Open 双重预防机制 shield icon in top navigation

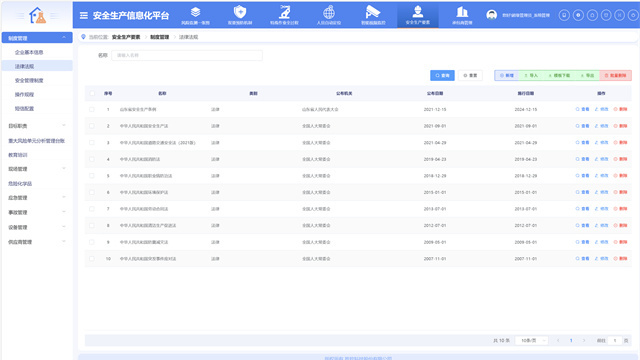pos(240,12)
